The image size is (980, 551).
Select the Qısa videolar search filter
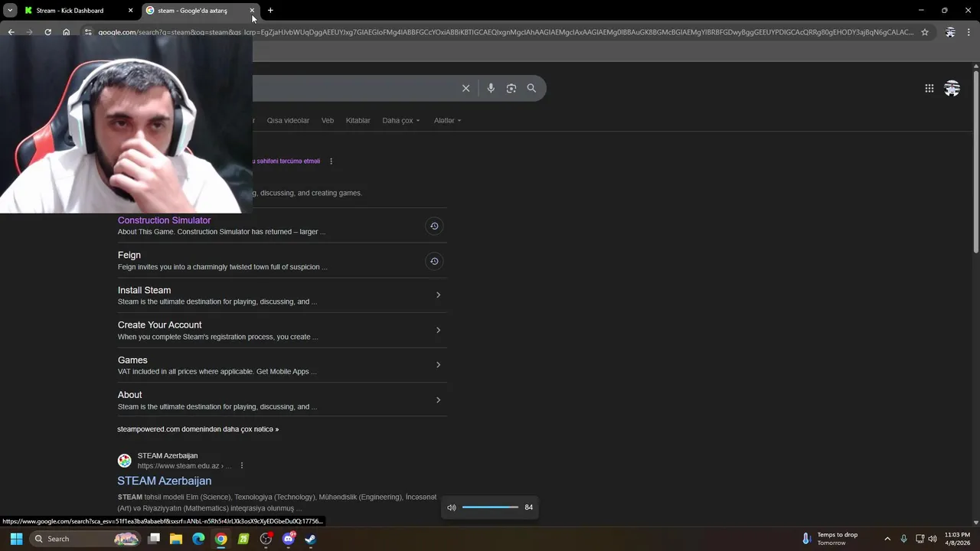[288, 120]
